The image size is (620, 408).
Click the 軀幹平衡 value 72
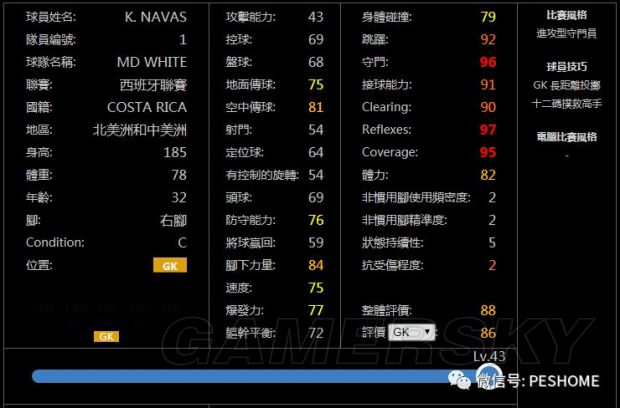point(316,333)
